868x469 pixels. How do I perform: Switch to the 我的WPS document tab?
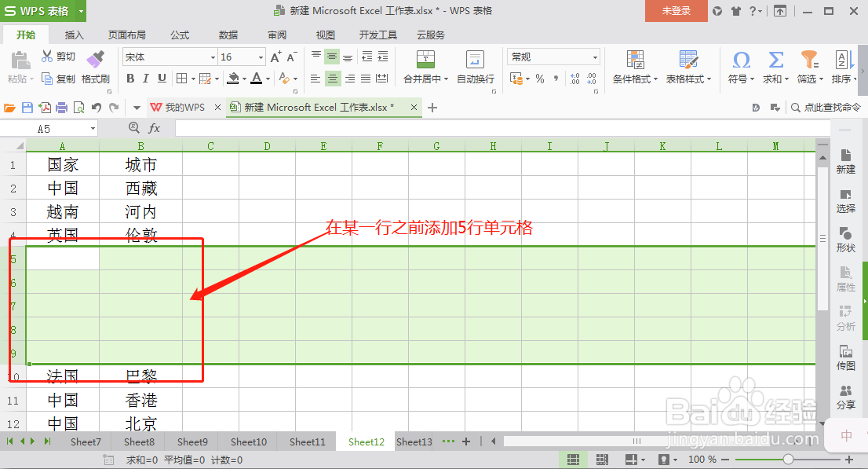click(x=185, y=108)
